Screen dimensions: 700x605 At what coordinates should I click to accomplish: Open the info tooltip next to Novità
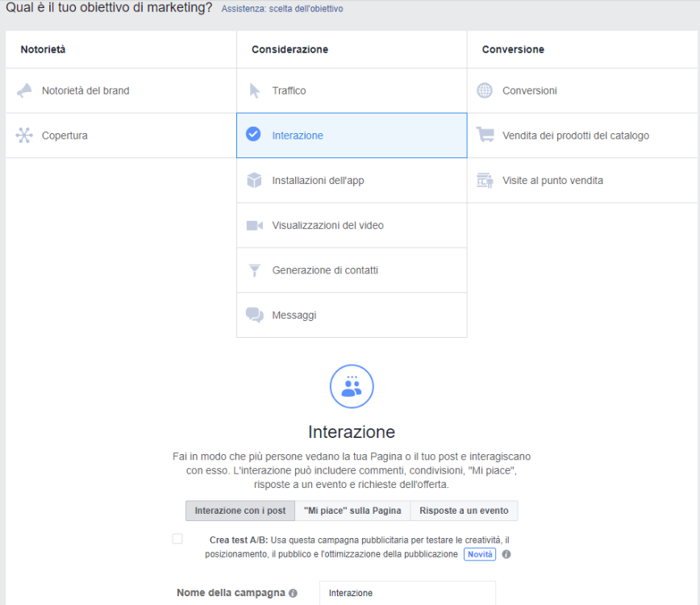tap(505, 554)
